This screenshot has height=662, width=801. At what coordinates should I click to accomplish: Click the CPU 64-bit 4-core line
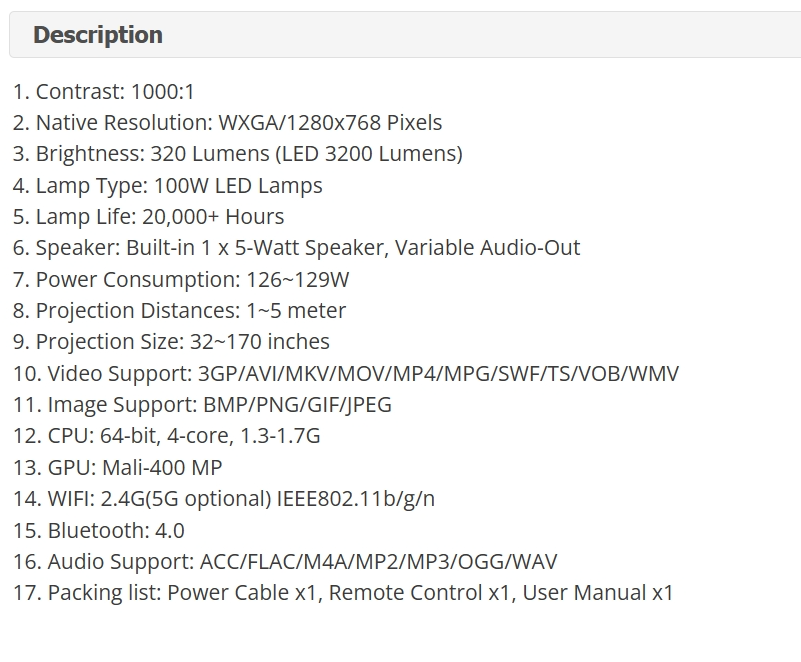point(167,436)
